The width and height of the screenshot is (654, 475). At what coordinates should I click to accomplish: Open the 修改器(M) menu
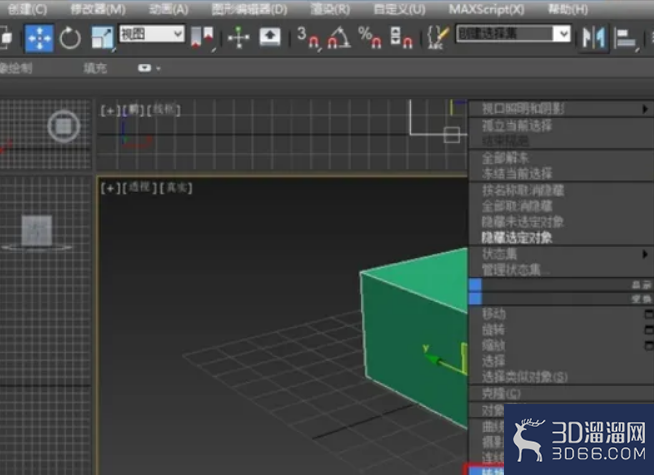tap(98, 9)
